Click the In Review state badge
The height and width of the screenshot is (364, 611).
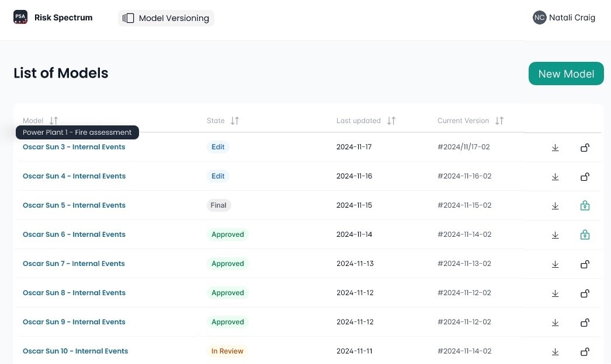[x=227, y=351]
